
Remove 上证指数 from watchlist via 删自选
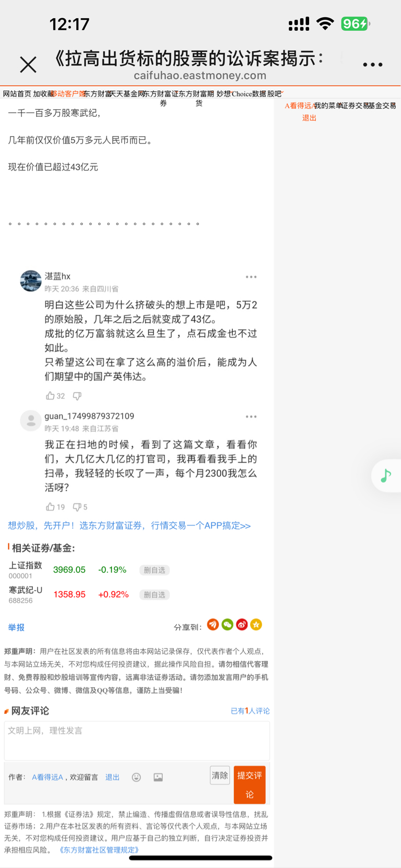(x=155, y=570)
